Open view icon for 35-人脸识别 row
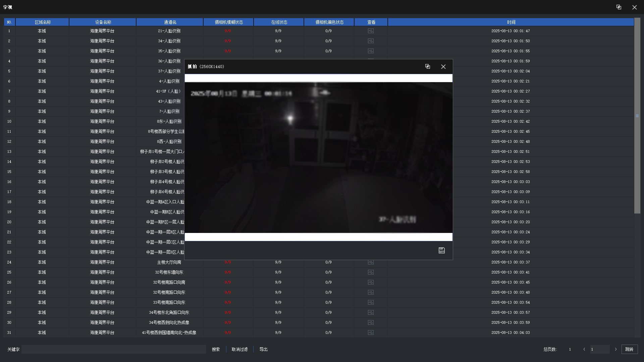This screenshot has height=362, width=644. (371, 51)
